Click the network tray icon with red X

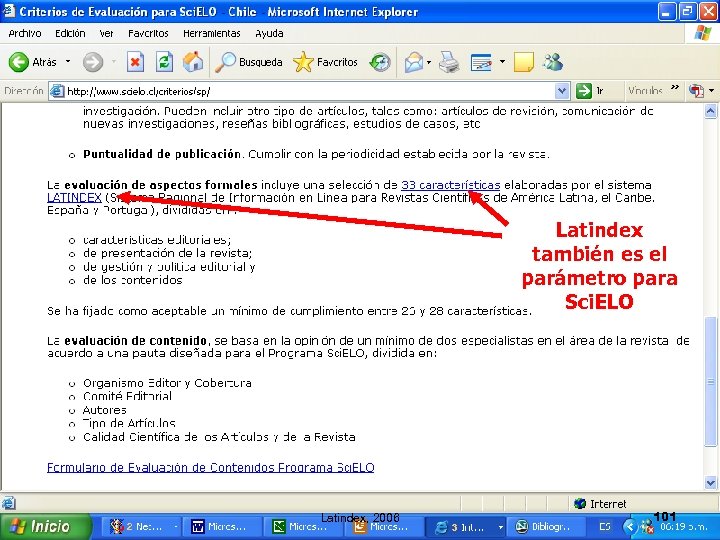(x=647, y=527)
